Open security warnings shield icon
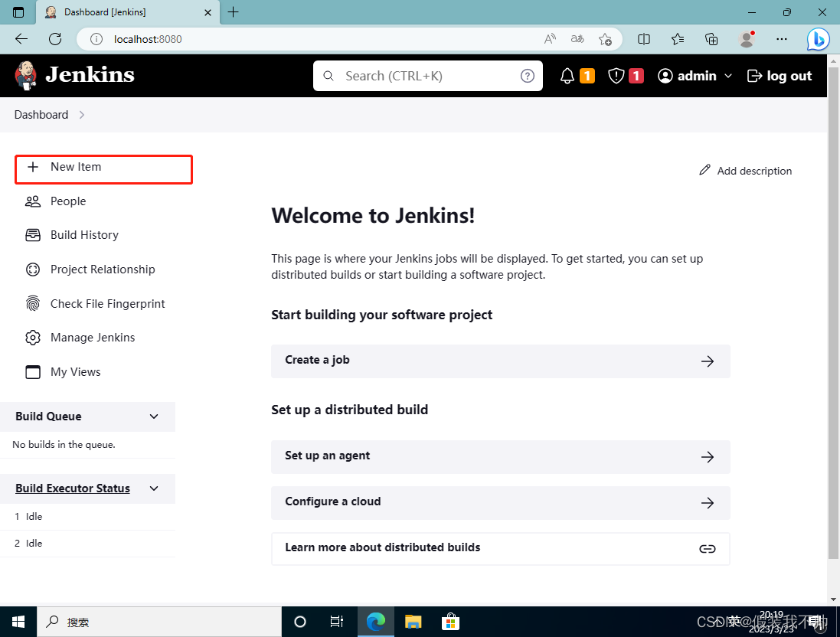Image resolution: width=840 pixels, height=637 pixels. (616, 76)
